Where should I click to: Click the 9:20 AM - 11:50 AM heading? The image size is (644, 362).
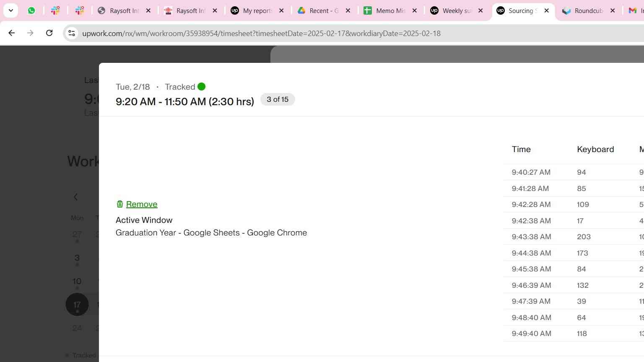pyautogui.click(x=185, y=101)
